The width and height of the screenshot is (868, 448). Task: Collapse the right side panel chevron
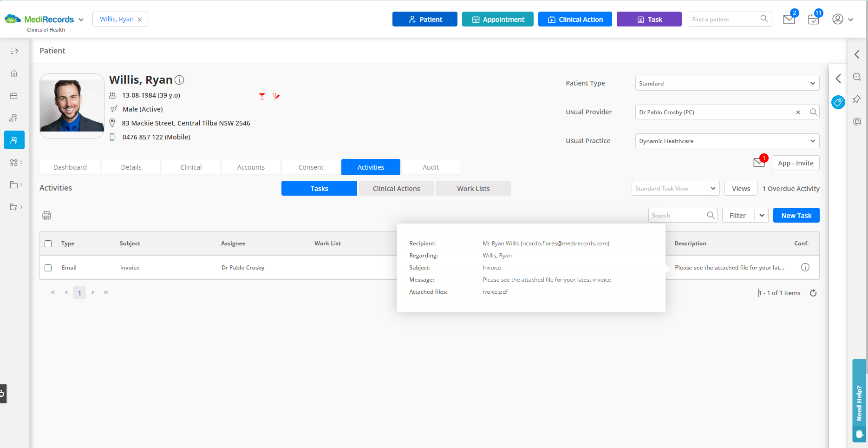click(x=838, y=79)
